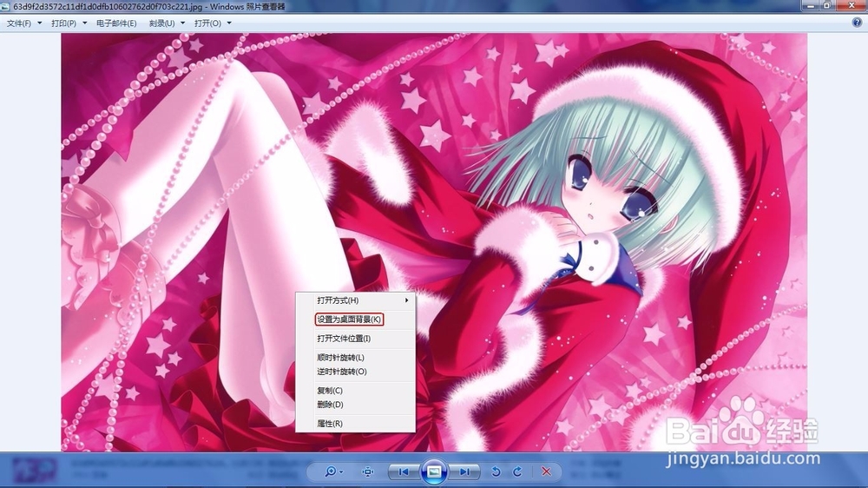
Task: Click the photo viewer title bar icon
Action: [x=5, y=7]
